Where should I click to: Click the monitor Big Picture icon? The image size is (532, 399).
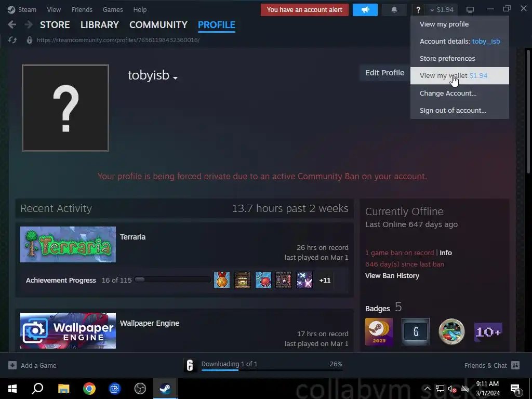point(470,9)
